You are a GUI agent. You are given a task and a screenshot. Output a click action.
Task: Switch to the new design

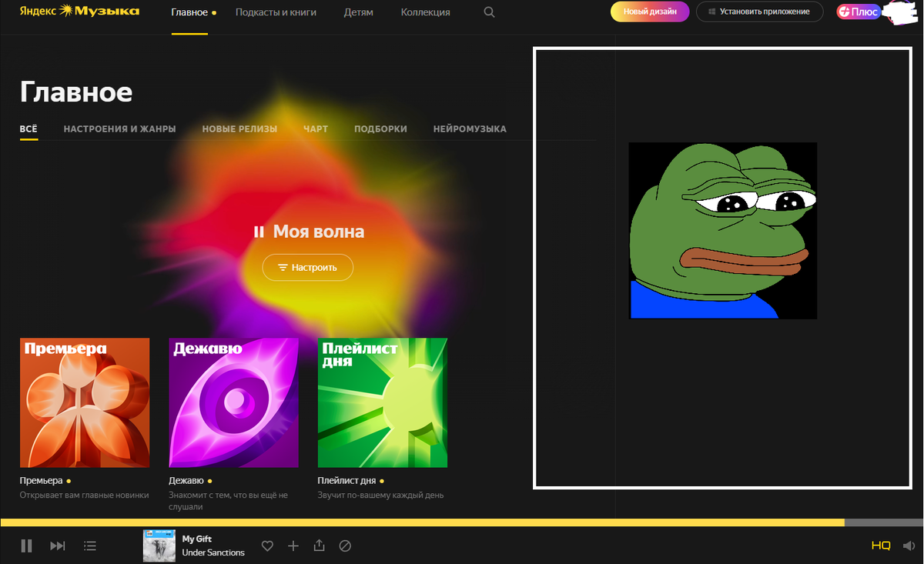[x=650, y=12]
